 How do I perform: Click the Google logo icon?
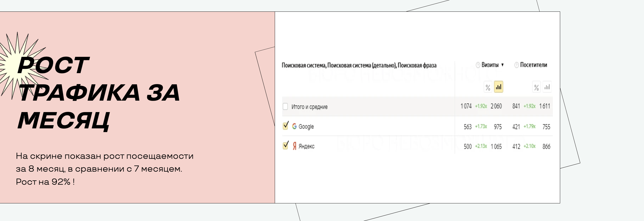(294, 126)
